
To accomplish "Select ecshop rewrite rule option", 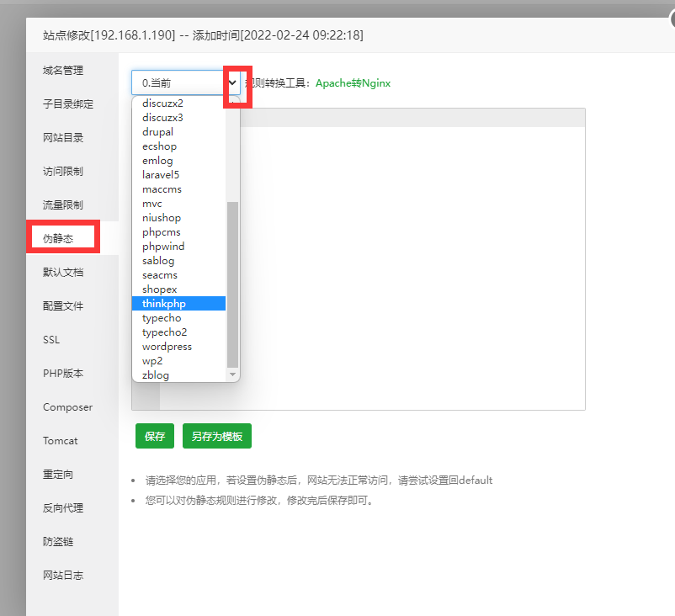I will [x=178, y=146].
